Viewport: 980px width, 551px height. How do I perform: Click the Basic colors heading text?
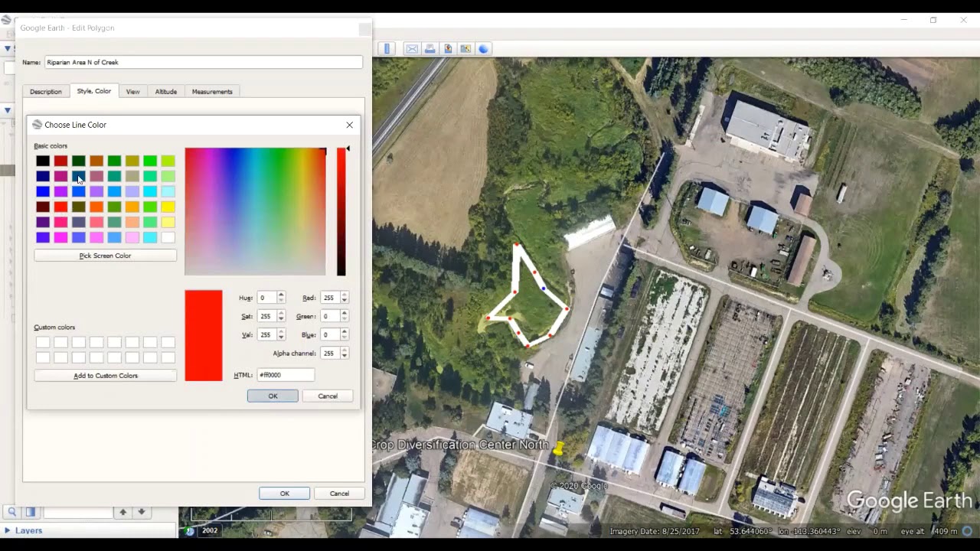point(51,146)
